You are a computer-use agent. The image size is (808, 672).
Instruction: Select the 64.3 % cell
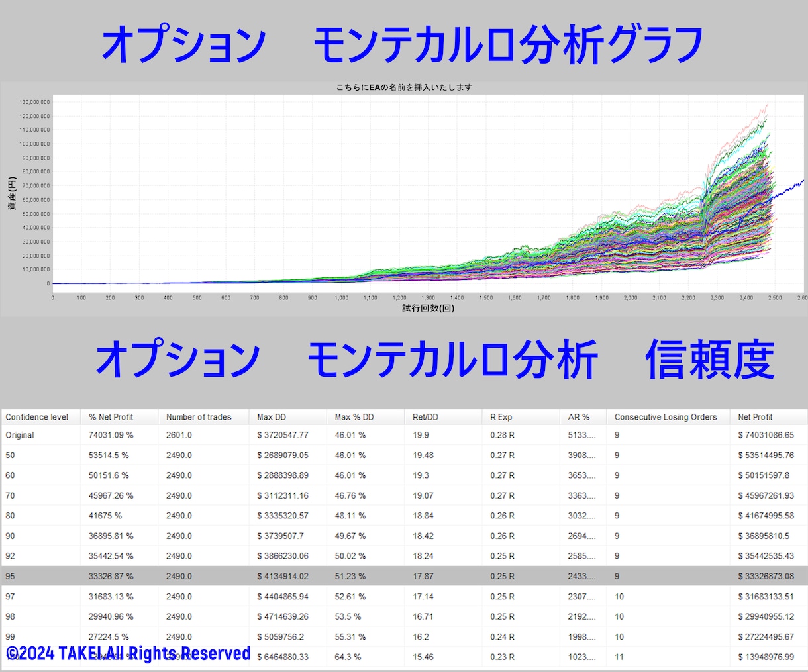[348, 657]
